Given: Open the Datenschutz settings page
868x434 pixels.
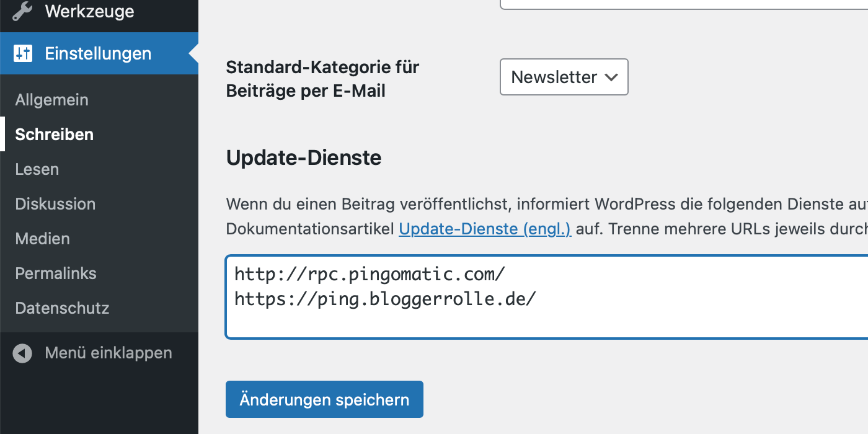Looking at the screenshot, I should pos(62,308).
